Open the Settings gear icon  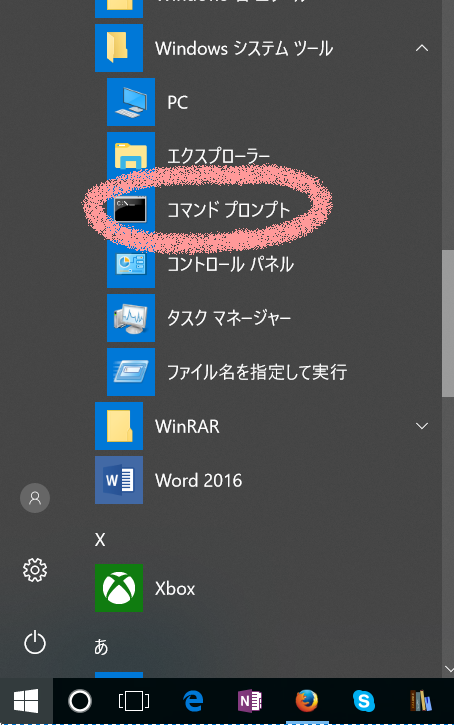coord(35,570)
